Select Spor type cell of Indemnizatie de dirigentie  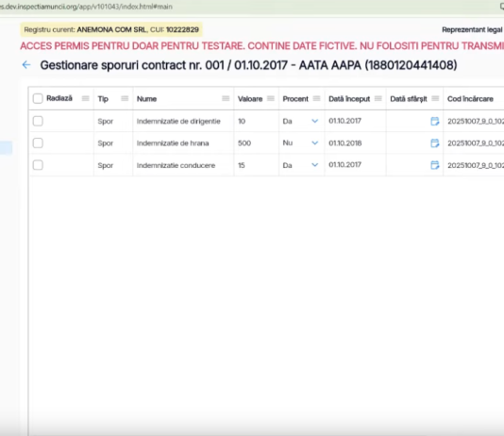[x=113, y=121]
